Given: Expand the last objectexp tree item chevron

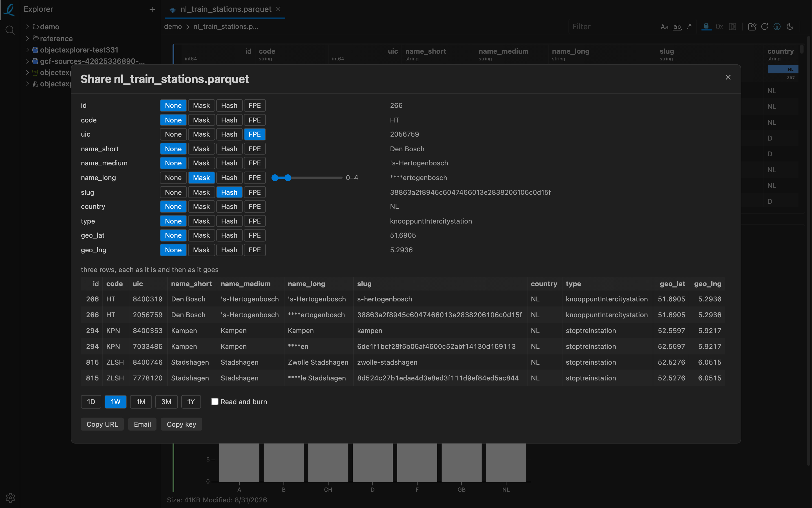Looking at the screenshot, I should click(28, 84).
